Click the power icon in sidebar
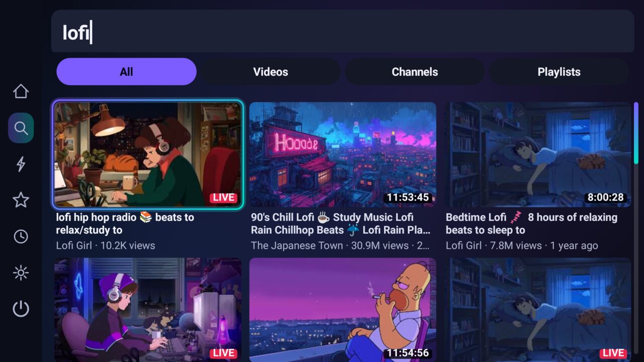644x362 pixels. [21, 309]
